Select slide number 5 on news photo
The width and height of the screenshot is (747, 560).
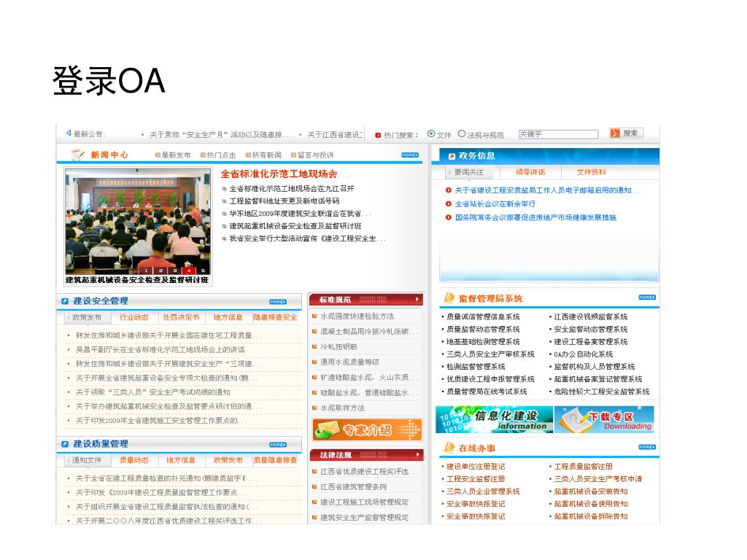(203, 271)
